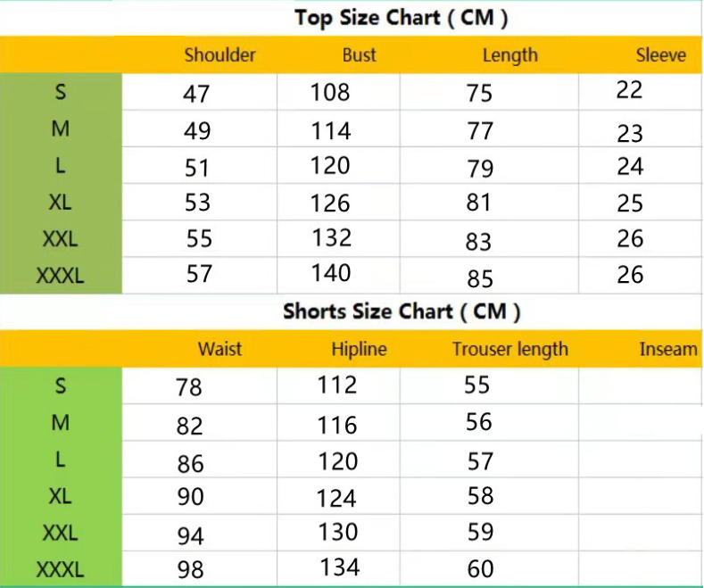Click the Top Size Chart title

click(402, 18)
